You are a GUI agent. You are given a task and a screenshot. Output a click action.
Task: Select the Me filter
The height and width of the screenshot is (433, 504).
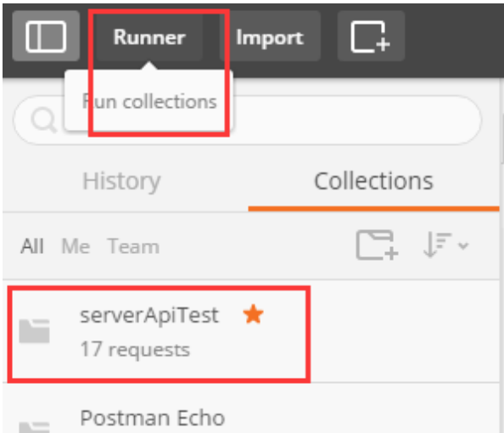click(76, 246)
